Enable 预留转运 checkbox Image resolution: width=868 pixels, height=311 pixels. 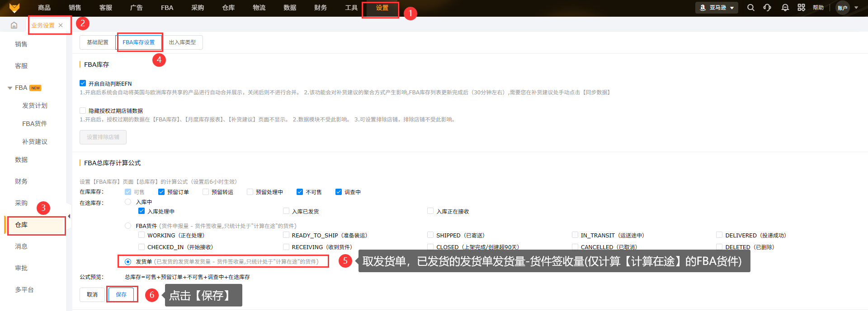tap(206, 192)
